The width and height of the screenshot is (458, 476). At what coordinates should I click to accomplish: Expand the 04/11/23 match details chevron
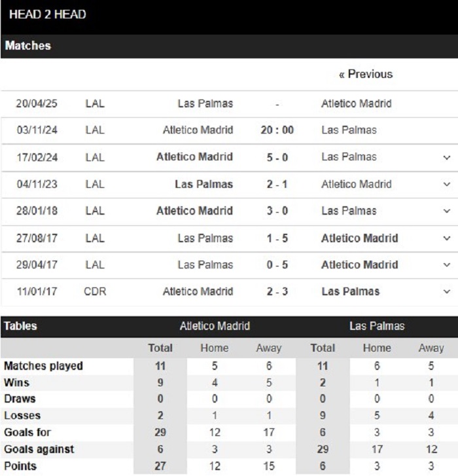pyautogui.click(x=446, y=184)
